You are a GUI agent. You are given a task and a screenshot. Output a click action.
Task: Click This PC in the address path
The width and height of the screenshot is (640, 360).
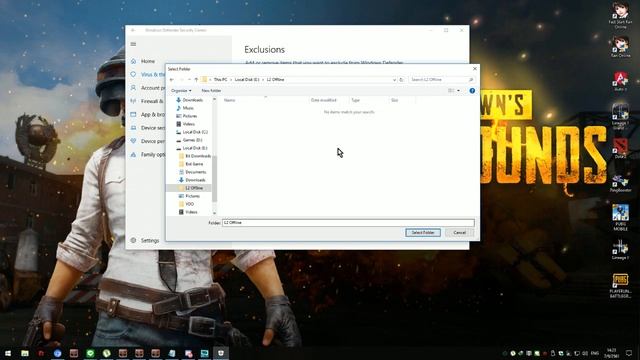click(220, 80)
